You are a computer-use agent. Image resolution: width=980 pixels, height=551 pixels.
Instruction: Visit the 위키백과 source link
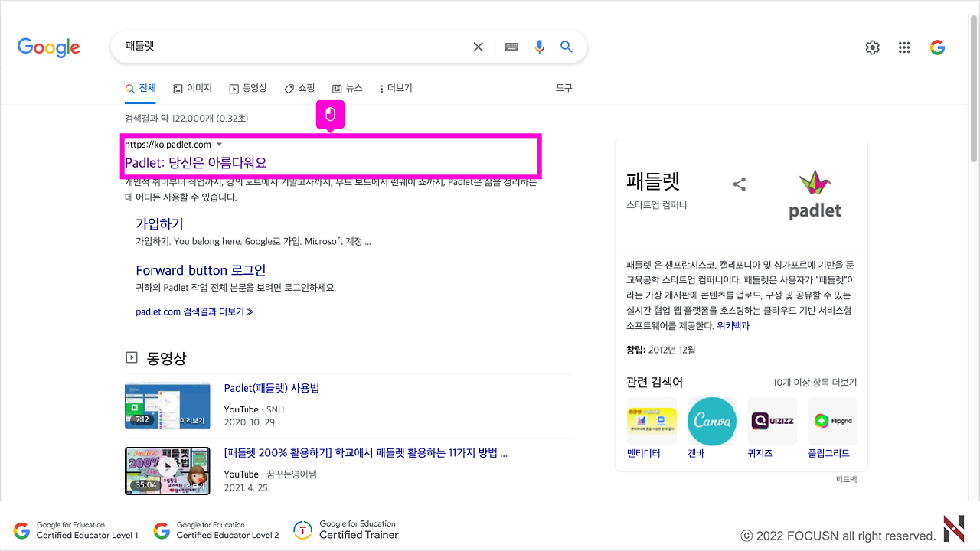(733, 325)
